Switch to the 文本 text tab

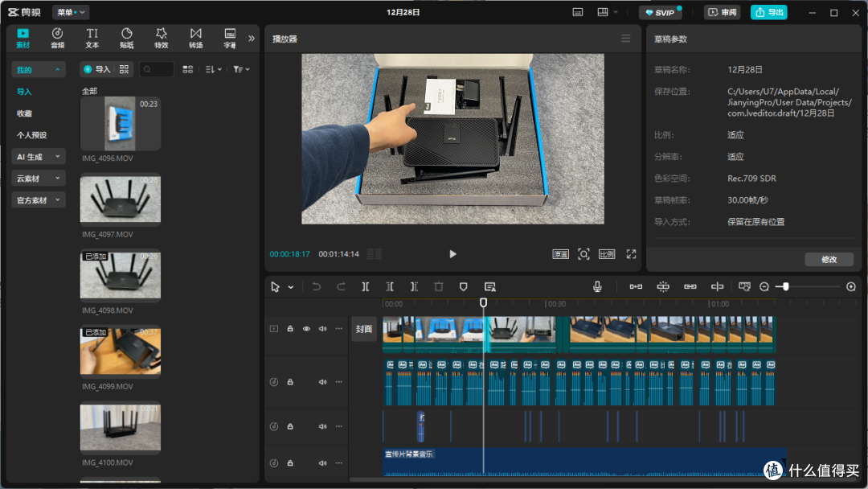[92, 39]
